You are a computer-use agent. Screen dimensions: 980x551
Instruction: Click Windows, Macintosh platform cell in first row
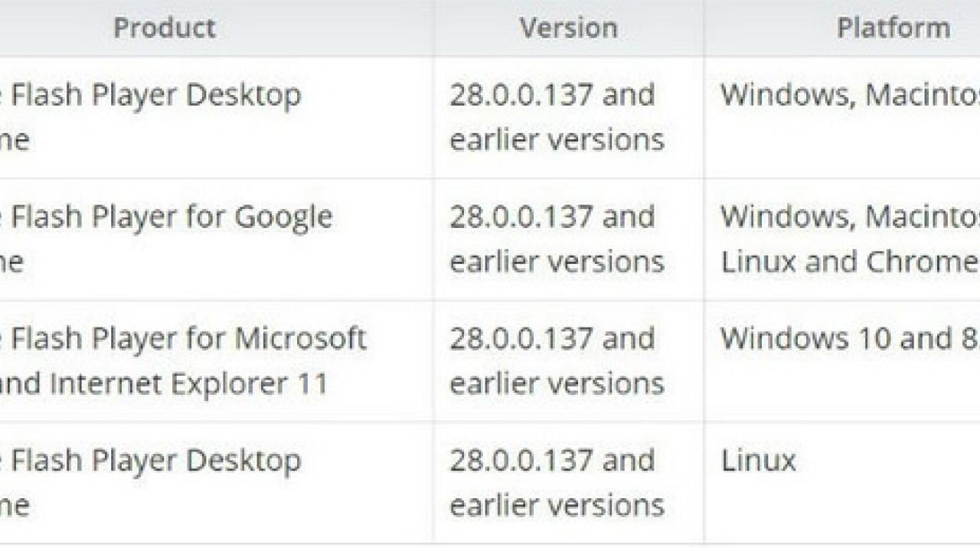(842, 117)
